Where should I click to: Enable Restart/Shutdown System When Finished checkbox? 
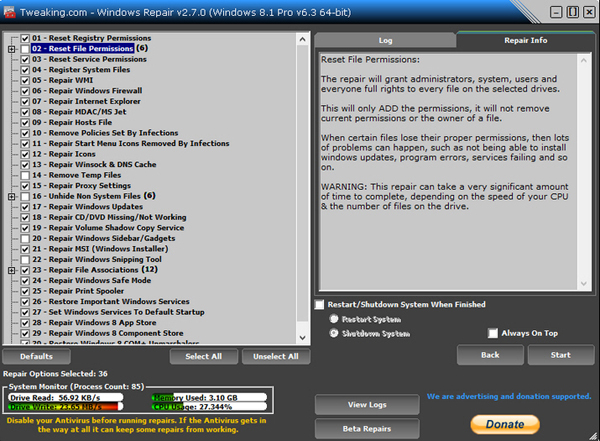(x=319, y=304)
